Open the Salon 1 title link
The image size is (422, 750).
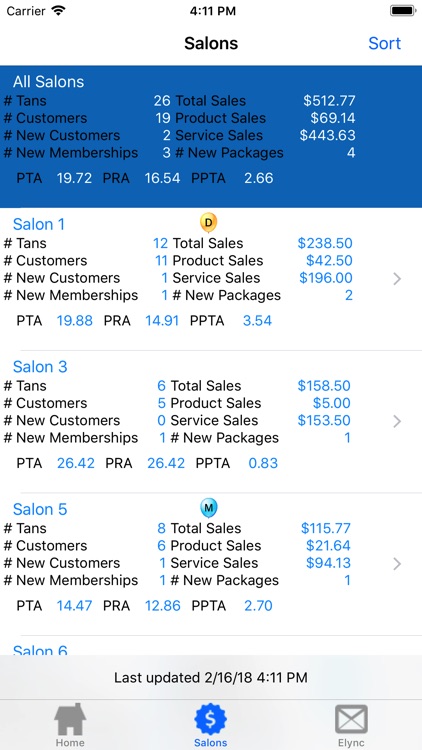[x=39, y=224]
